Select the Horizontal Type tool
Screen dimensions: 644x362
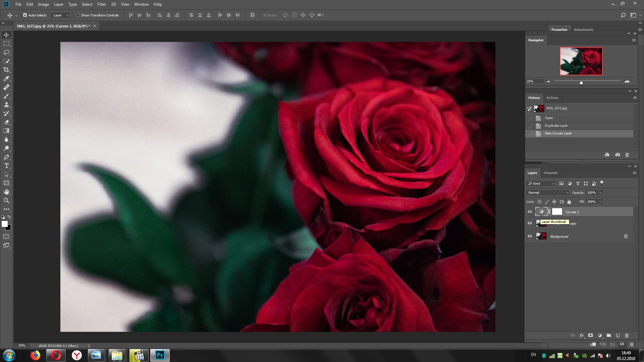point(6,166)
